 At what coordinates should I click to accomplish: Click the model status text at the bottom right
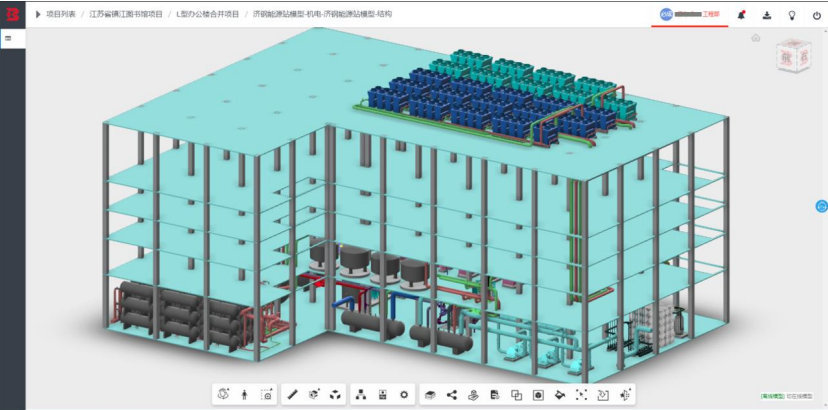click(787, 396)
